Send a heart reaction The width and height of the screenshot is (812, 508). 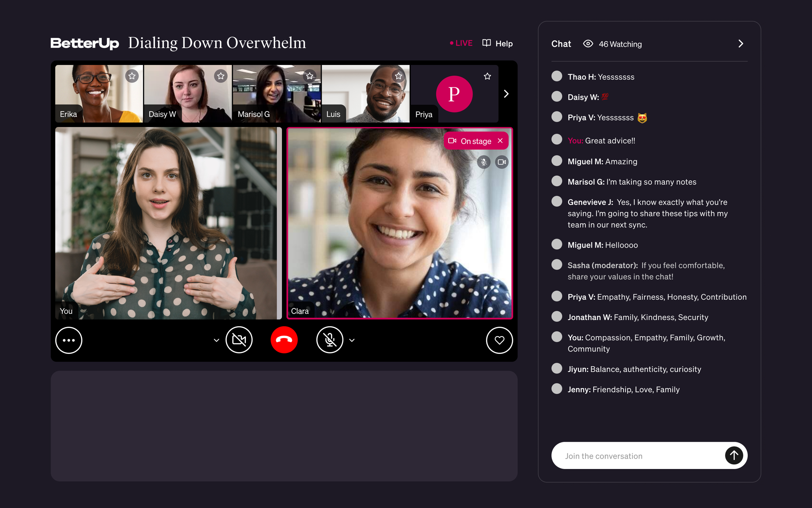500,340
